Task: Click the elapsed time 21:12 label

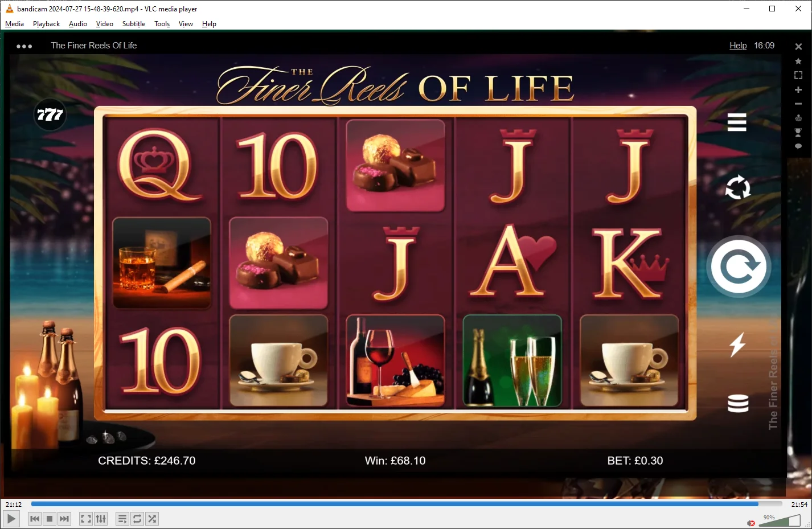Action: pos(14,505)
